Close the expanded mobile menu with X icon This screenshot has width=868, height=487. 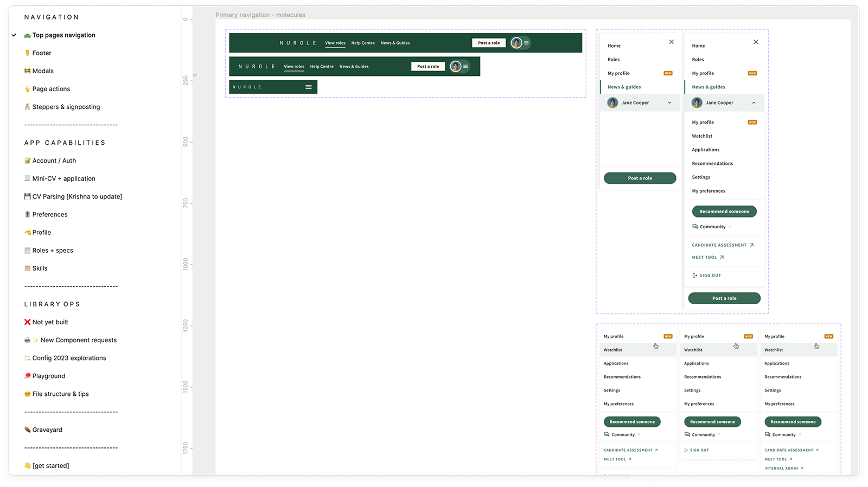point(756,42)
